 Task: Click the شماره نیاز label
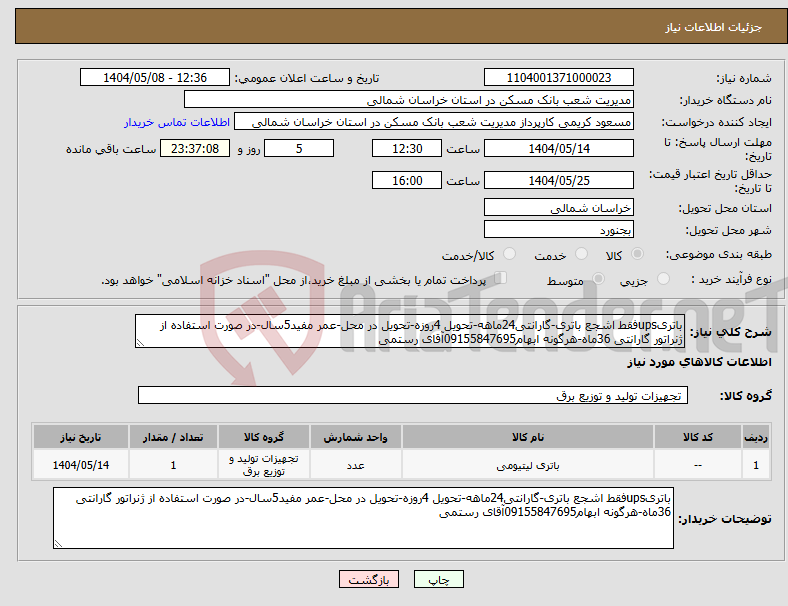(x=743, y=78)
